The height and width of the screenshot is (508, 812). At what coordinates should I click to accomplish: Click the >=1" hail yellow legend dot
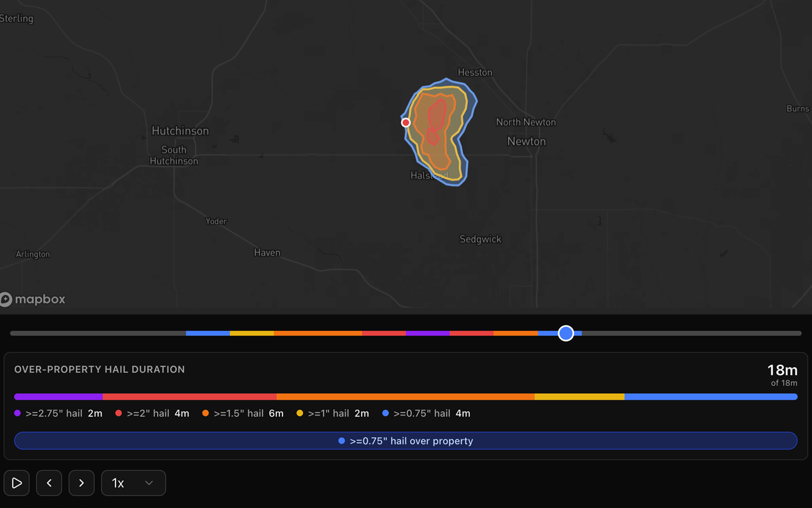tap(300, 413)
